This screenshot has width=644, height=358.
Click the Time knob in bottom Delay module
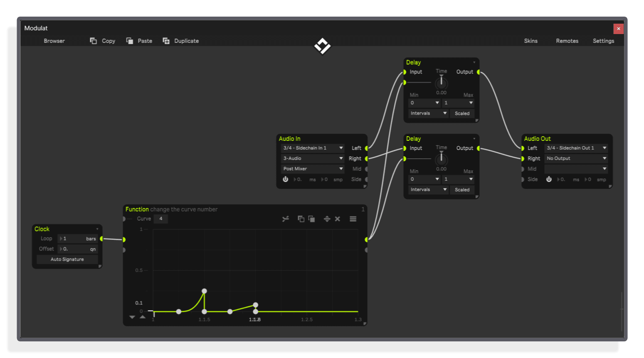click(x=441, y=159)
